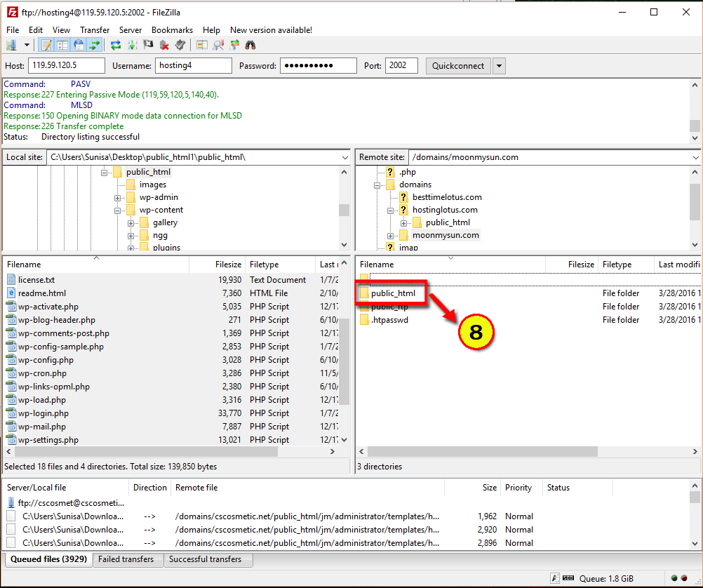Check the queue item with size 1,962
Screen dimensions: 703x588
(x=11, y=516)
